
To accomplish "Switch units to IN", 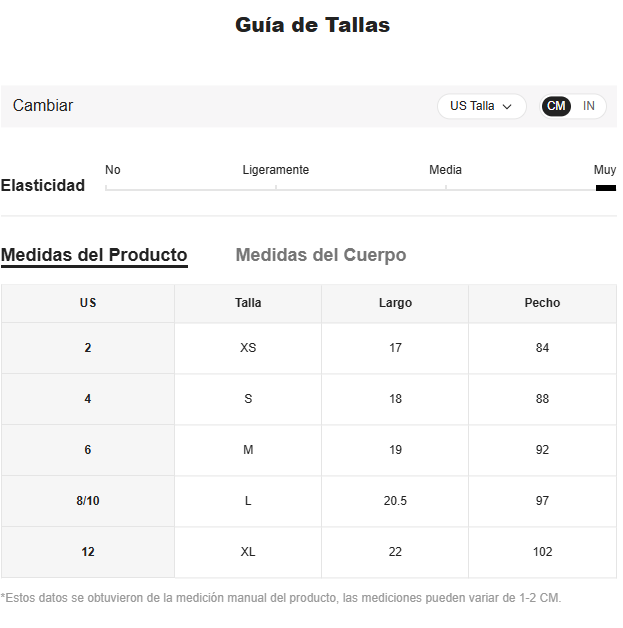I will 589,106.
